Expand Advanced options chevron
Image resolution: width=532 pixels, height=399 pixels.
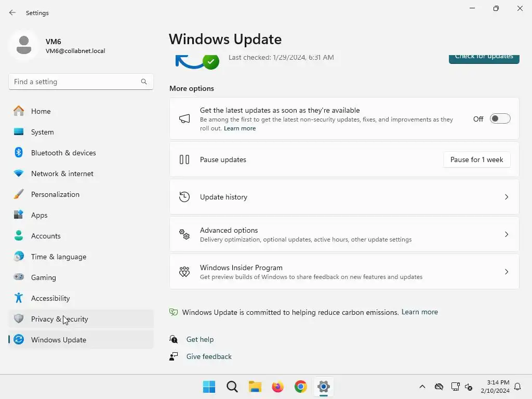(x=507, y=234)
